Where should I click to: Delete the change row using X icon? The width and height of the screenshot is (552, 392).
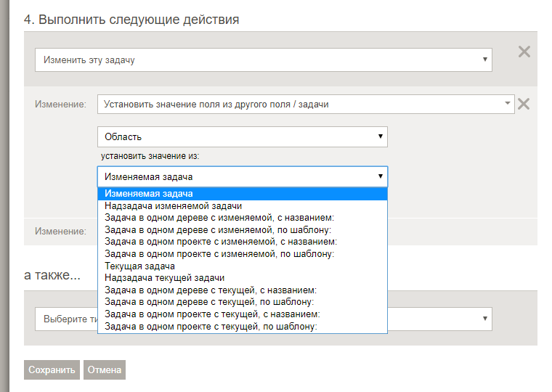pyautogui.click(x=523, y=105)
